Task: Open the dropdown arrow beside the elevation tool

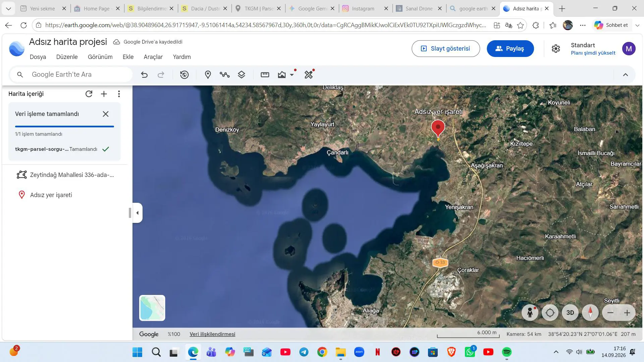Action: (292, 75)
